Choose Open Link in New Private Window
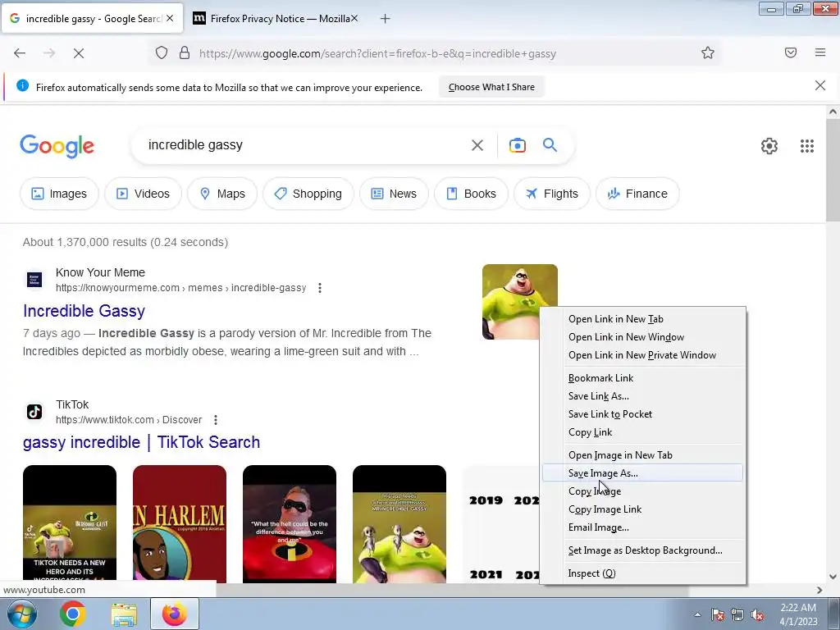 coord(642,355)
